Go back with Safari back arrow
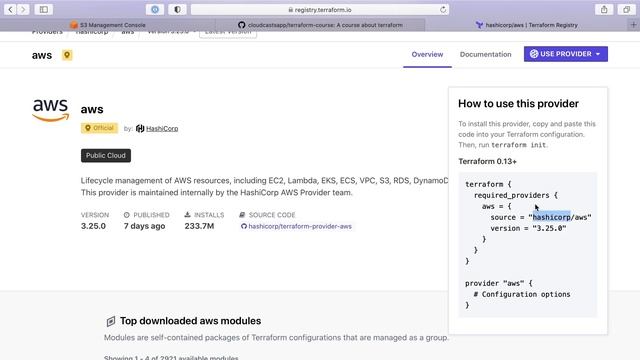Image resolution: width=640 pixels, height=360 pixels. [x=10, y=9]
